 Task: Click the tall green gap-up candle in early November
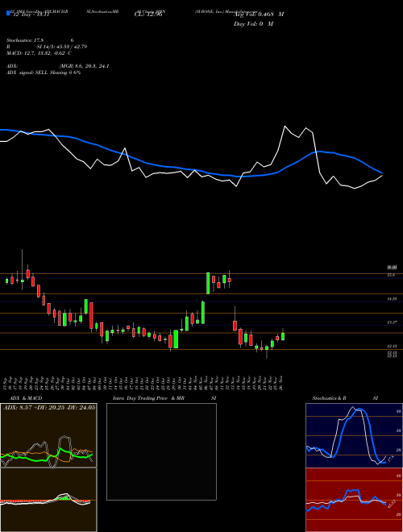208,283
